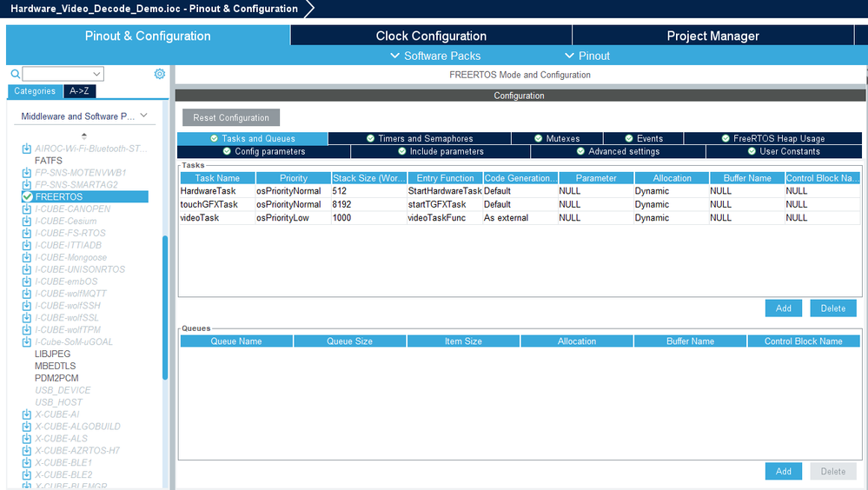Screen dimensions: 868x490
Task: Open the settings gear icon
Action: [x=159, y=74]
